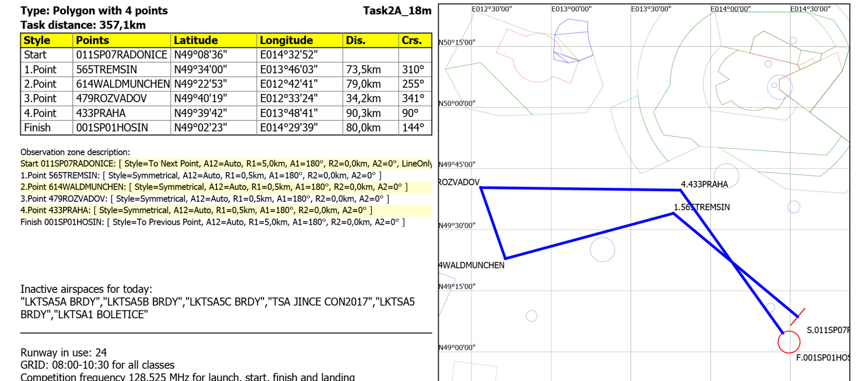Click the ROZVADOV turnpoint label on the map

[459, 182]
